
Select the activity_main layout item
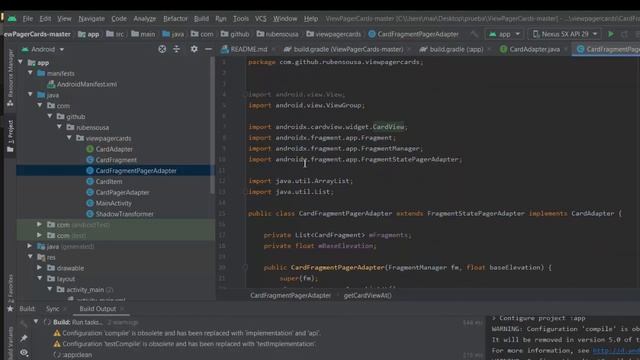(x=84, y=289)
